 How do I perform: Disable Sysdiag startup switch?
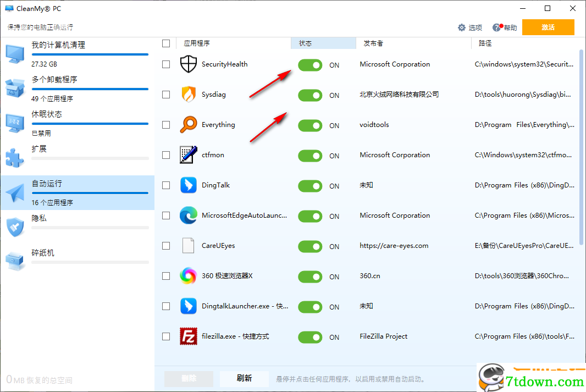point(310,95)
